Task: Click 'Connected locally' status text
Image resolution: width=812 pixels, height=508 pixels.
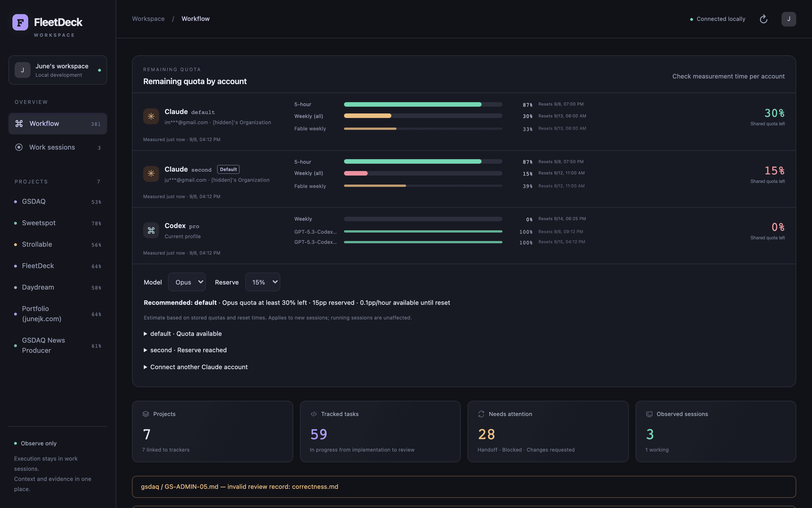Action: [721, 19]
